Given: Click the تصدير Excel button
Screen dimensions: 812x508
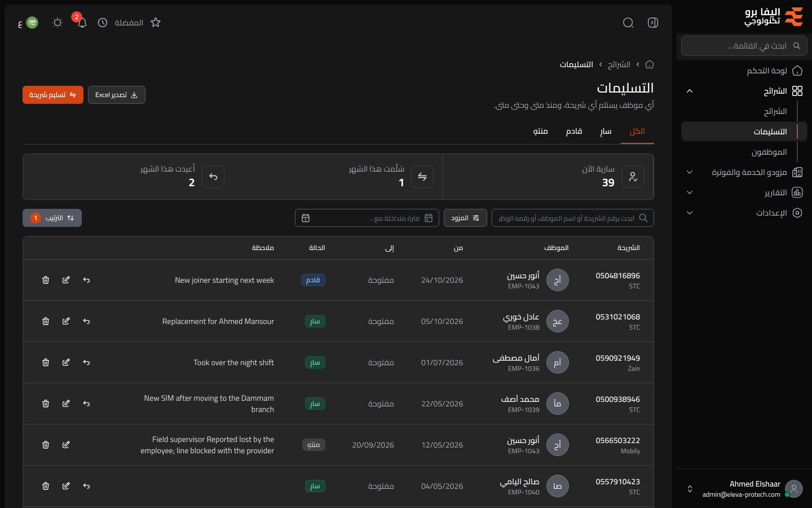Looking at the screenshot, I should click(117, 95).
